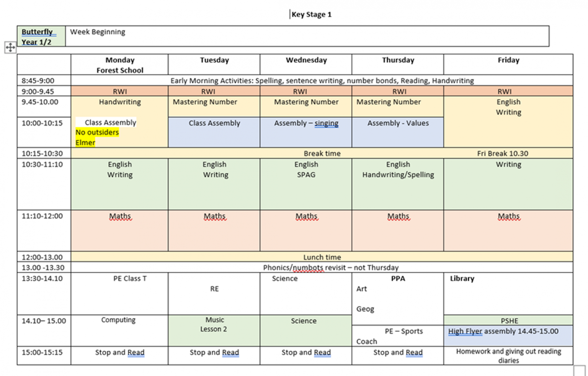This screenshot has height=376, width=588.
Task: Select the Butterfly Year 1/2 cell
Action: click(41, 36)
